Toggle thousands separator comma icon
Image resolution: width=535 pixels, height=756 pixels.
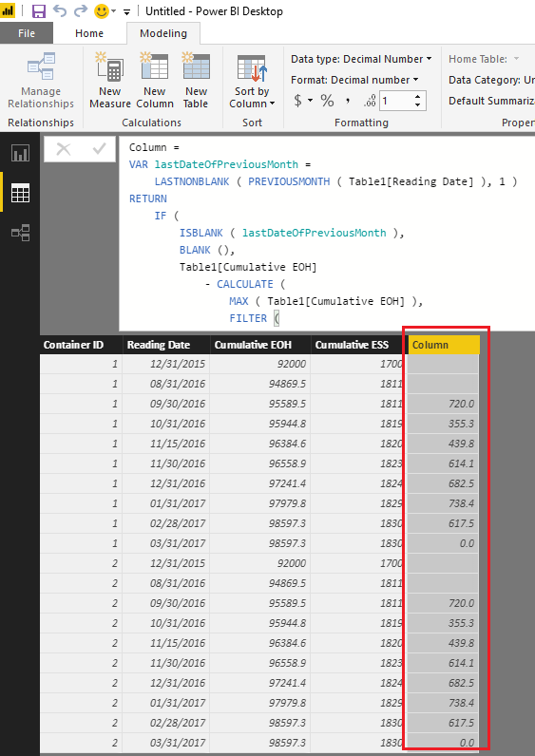point(348,101)
